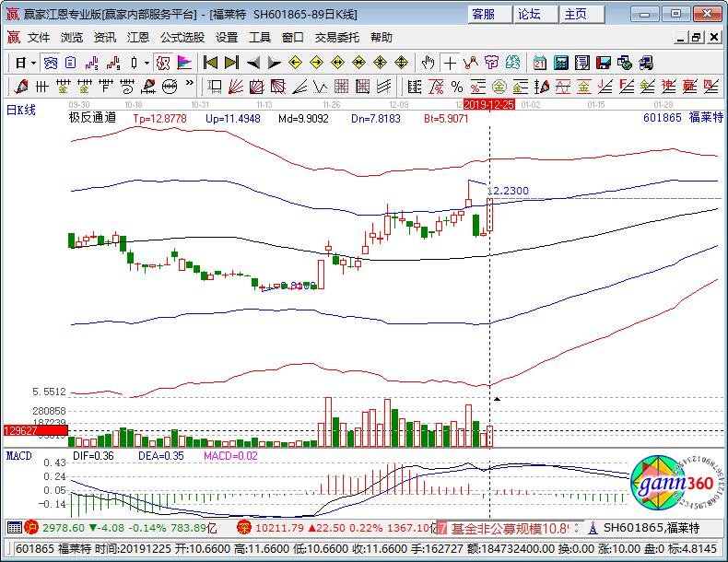Screen dimensions: 728x562
Task: Click the clipboard info icon
Action: coord(71,63)
